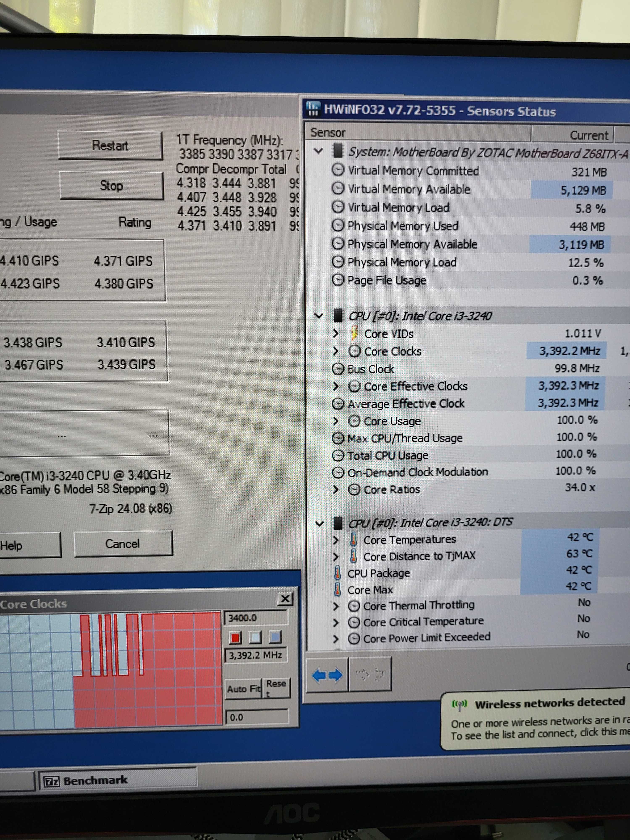630x840 pixels.
Task: Click the Page File Usage sensor icon
Action: tap(338, 280)
